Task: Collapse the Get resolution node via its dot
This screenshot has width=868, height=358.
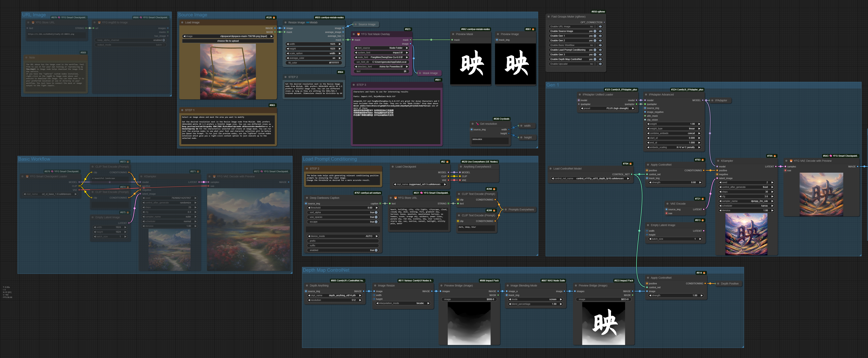Action: [473, 124]
